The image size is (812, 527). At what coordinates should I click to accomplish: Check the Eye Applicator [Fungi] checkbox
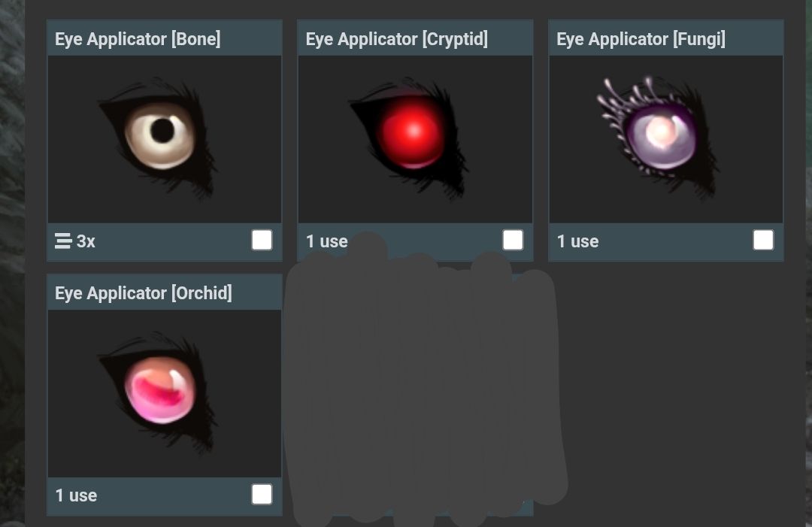pos(763,241)
